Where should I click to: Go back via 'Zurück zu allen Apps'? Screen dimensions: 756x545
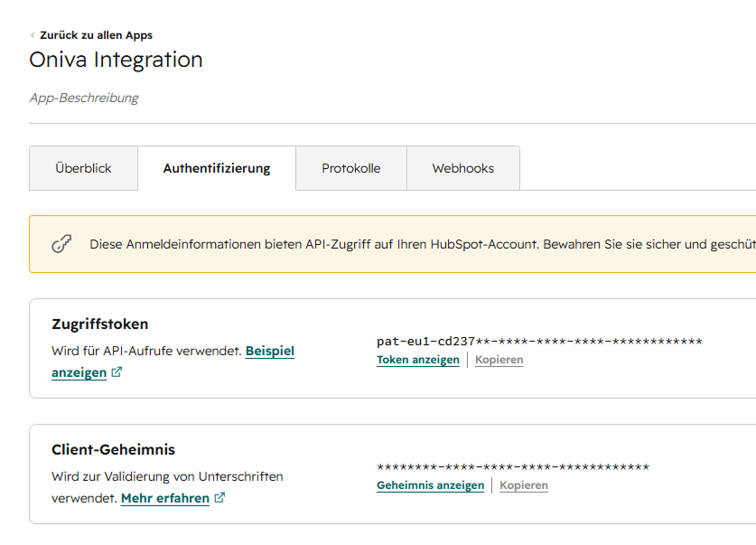coord(96,35)
